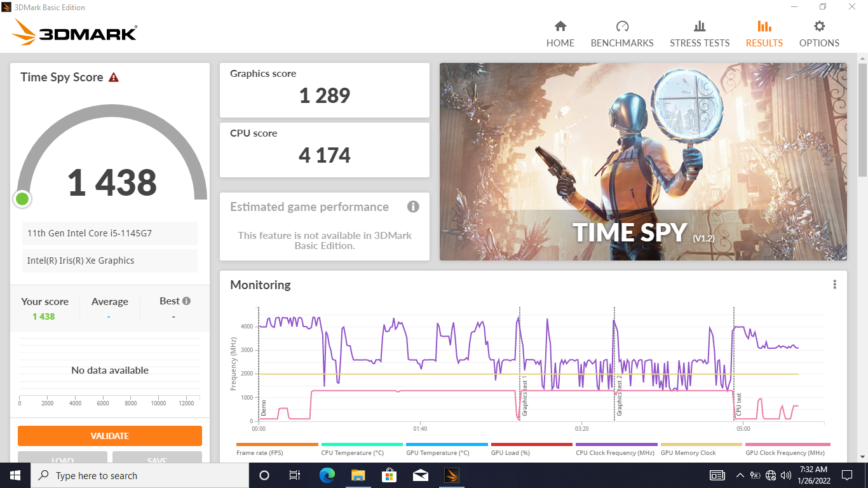Click the Graphics test 2 chart marker
868x488 pixels.
coord(619,395)
